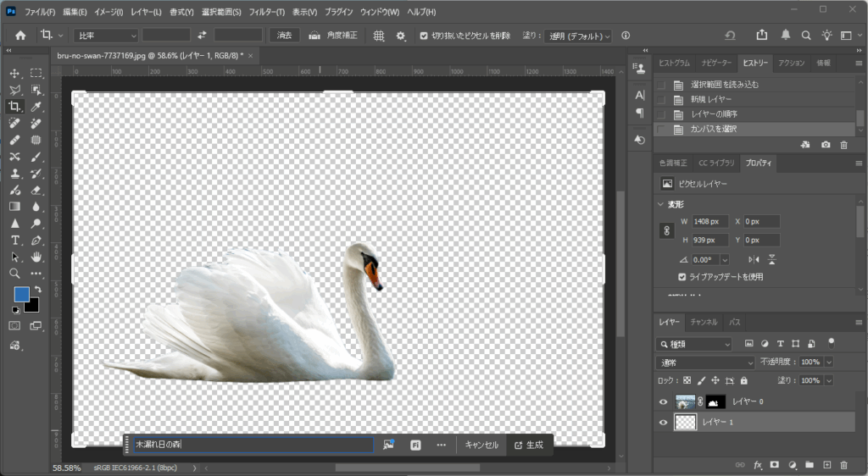Toggle 切り抜いたピクセルを削除 checkbox
The width and height of the screenshot is (868, 476).
pos(424,36)
